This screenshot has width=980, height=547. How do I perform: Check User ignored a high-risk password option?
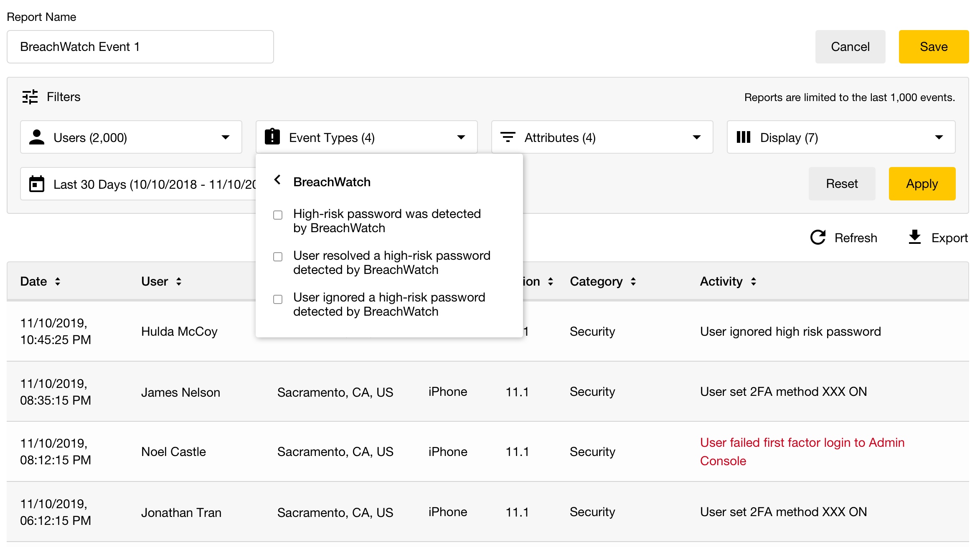click(x=278, y=299)
